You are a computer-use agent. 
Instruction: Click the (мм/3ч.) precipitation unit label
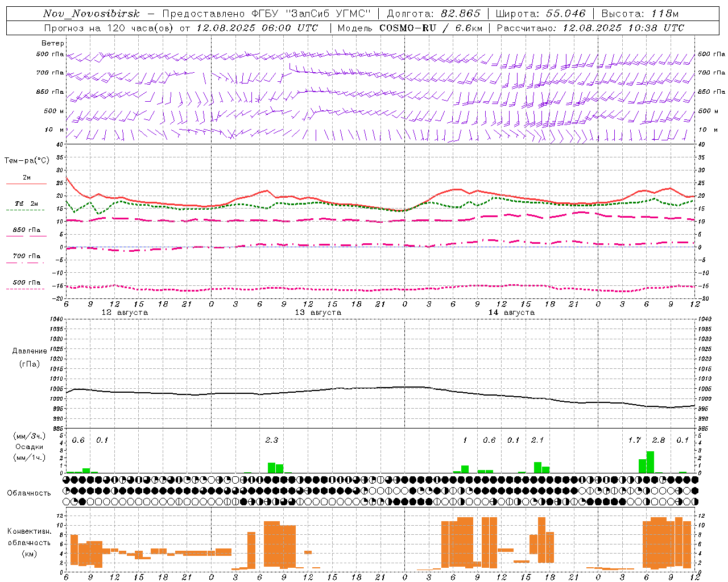tap(30, 436)
